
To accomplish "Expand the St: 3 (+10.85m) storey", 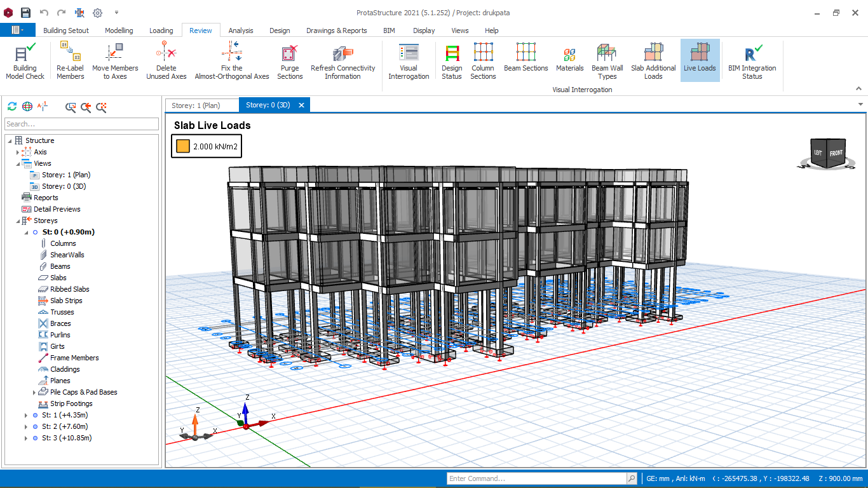I will (x=26, y=438).
